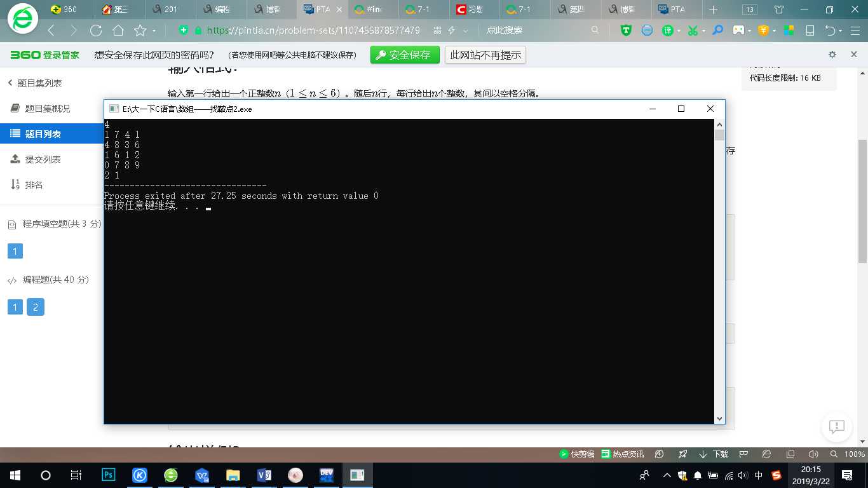Go to the browser home page icon
The height and width of the screenshot is (488, 868).
[118, 30]
